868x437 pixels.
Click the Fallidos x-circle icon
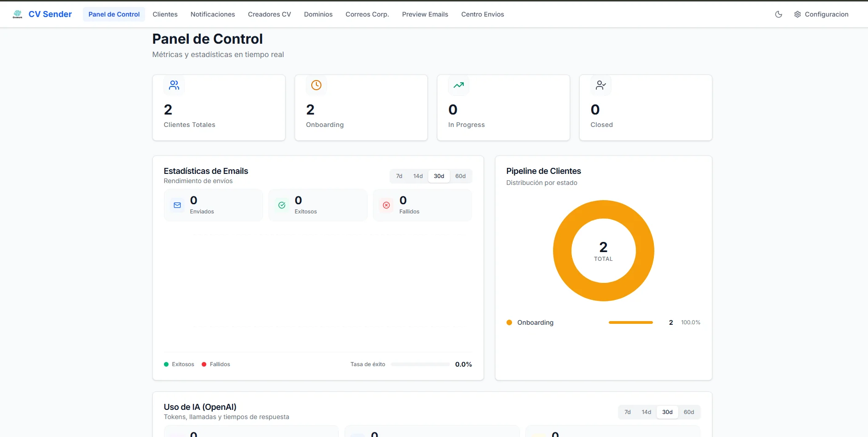tap(386, 205)
